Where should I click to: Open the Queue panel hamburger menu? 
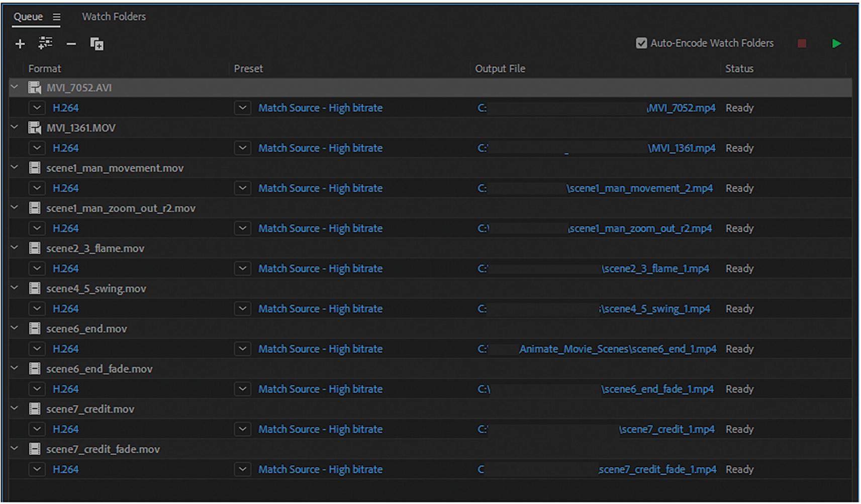coord(57,17)
